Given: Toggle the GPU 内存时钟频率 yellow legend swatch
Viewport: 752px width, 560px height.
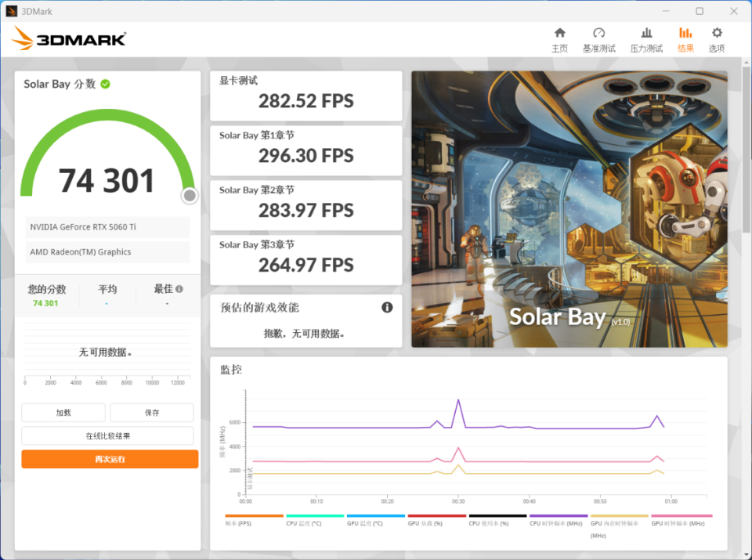Looking at the screenshot, I should 620,516.
